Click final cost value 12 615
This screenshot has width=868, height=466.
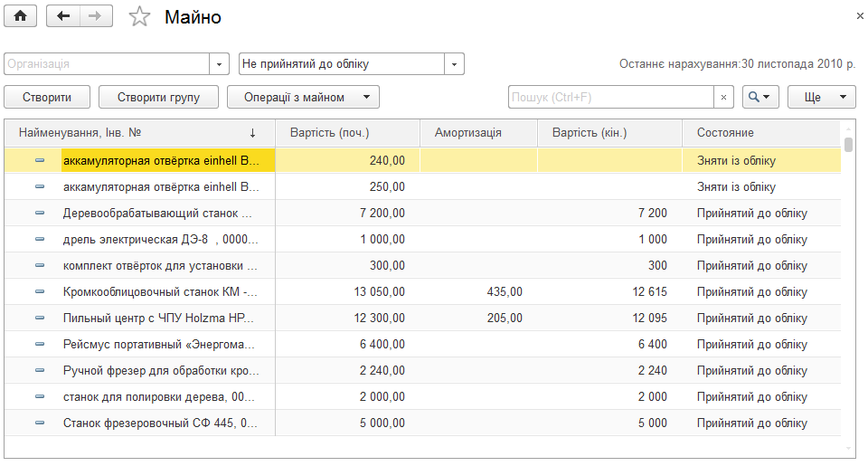(x=649, y=292)
